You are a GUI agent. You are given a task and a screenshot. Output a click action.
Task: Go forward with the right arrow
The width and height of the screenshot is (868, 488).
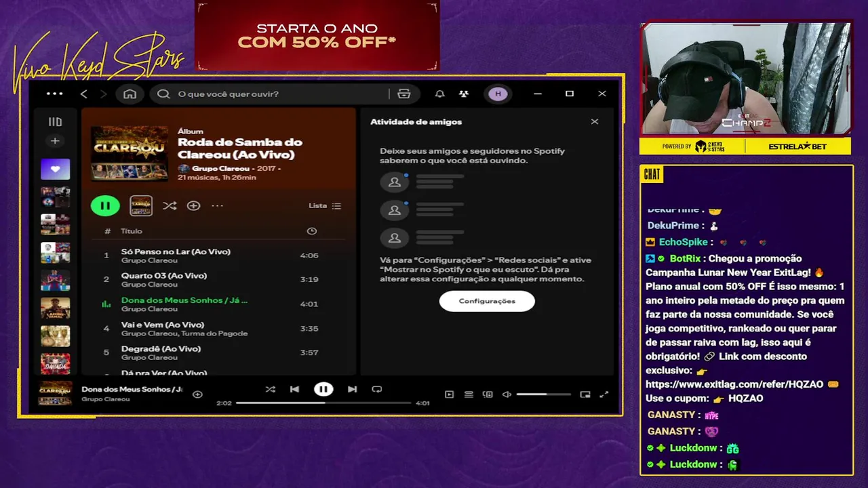[x=103, y=94]
